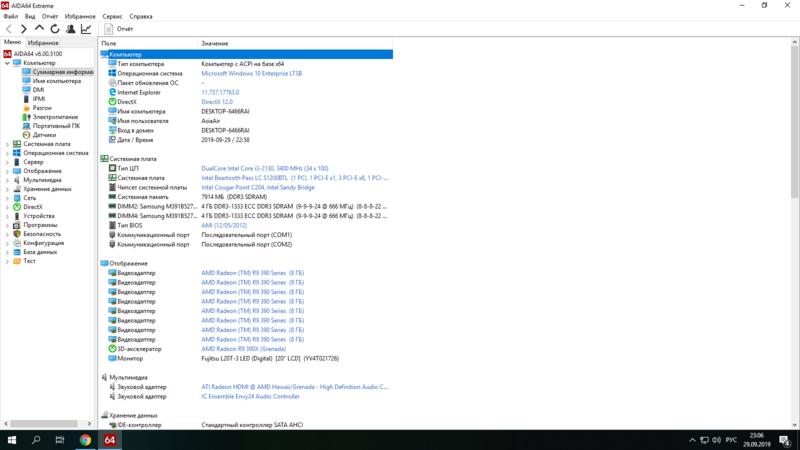Expand the Операционная система tree node

[7, 153]
